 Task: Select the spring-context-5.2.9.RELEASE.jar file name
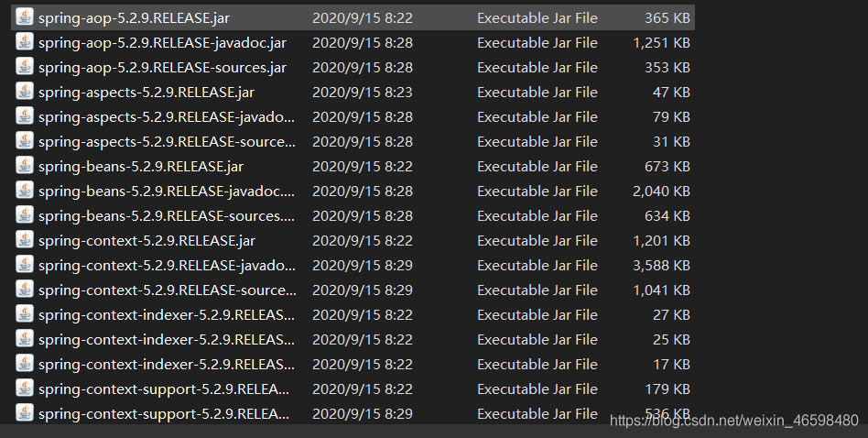coord(146,241)
